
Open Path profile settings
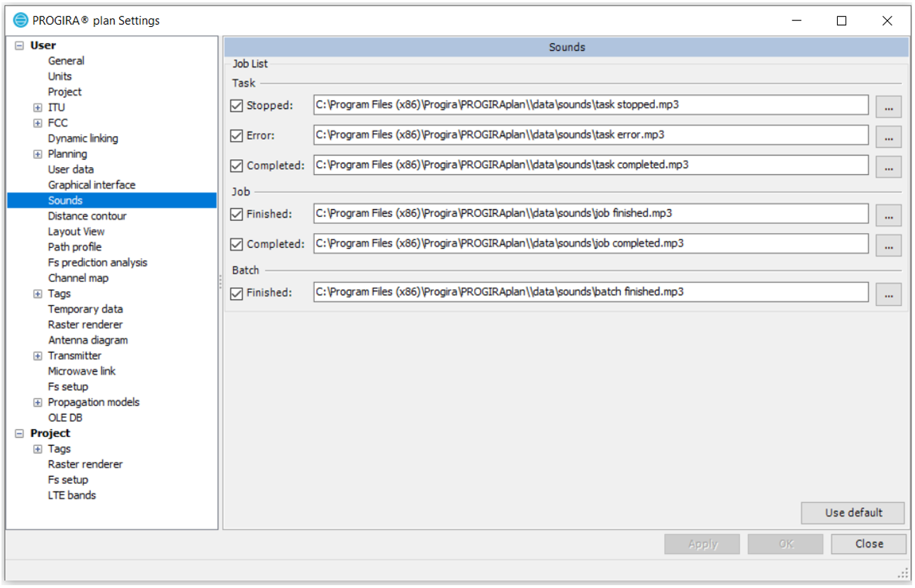click(x=74, y=247)
